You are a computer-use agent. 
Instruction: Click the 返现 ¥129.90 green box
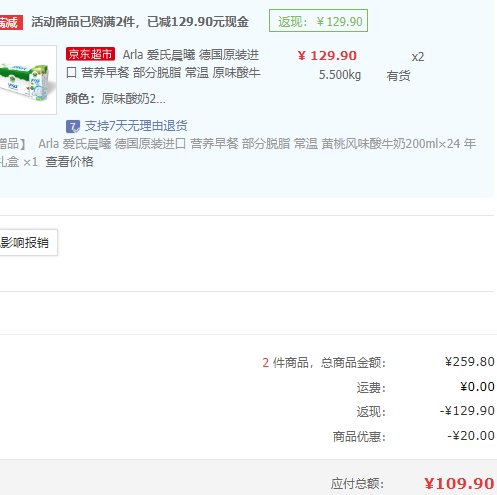pos(318,21)
